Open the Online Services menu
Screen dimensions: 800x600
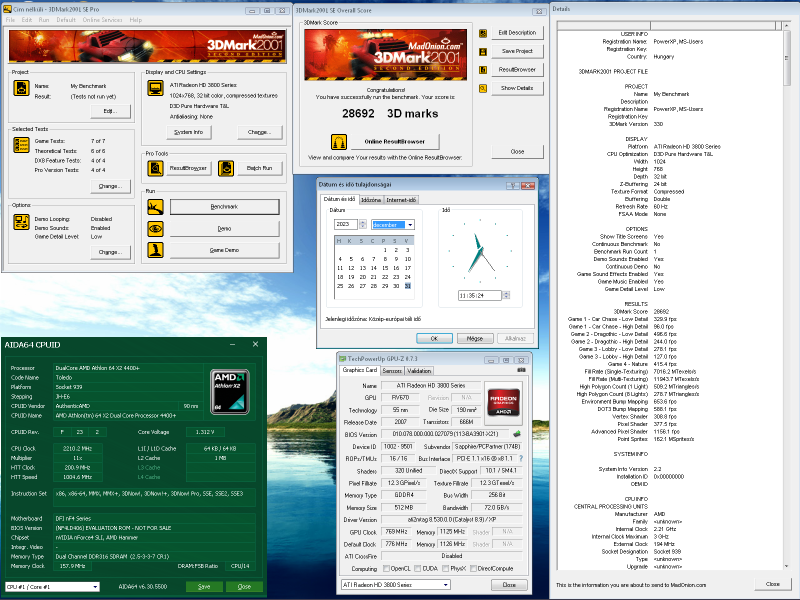pos(102,20)
